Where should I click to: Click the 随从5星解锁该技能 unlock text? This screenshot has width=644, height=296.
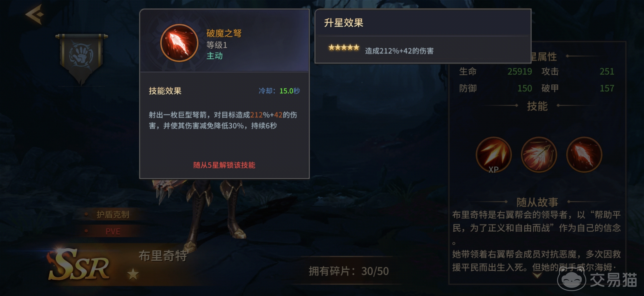pyautogui.click(x=224, y=165)
